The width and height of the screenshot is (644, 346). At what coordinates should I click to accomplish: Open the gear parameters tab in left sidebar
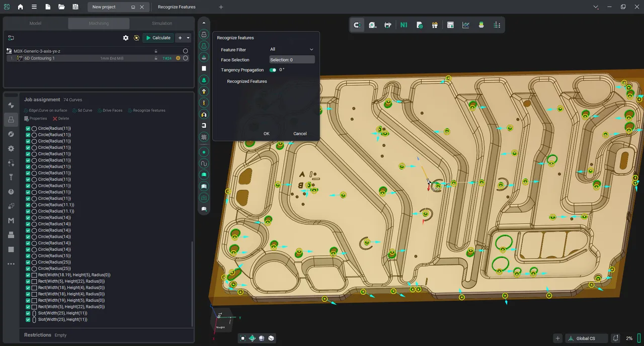pyautogui.click(x=11, y=149)
